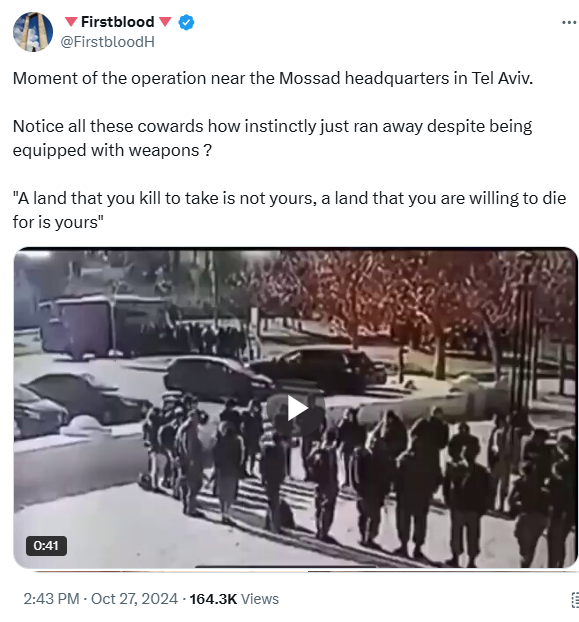Open the Firstblood display name link

pos(117,22)
